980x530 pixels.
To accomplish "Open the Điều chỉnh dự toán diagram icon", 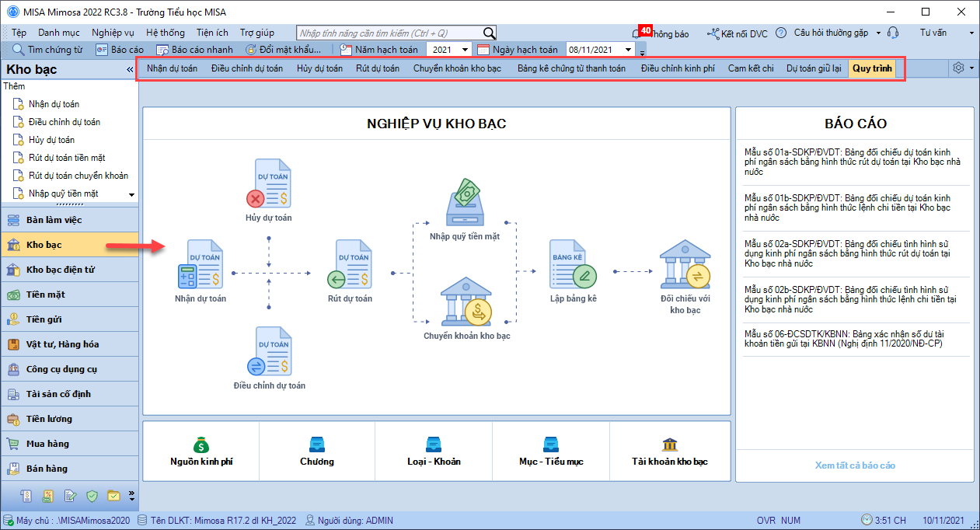I will [x=269, y=352].
